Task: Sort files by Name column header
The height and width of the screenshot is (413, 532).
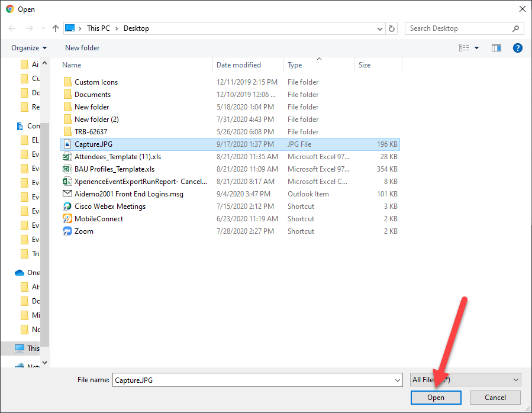Action: tap(72, 65)
